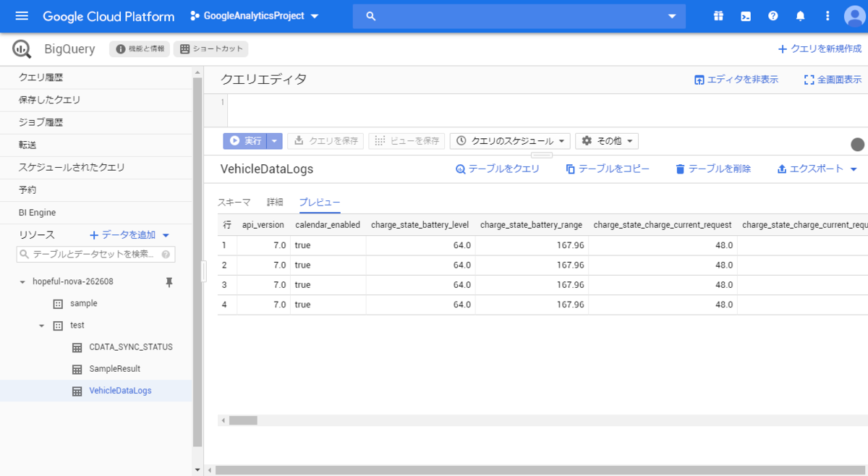Click the CDATA_SYNC_STATUS table icon
This screenshot has height=476, width=868.
[x=77, y=347]
